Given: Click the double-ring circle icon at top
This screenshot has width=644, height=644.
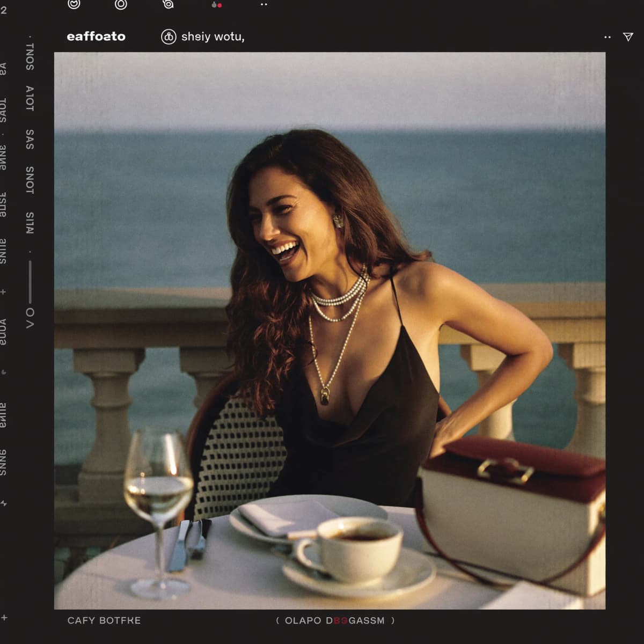Looking at the screenshot, I should tap(121, 4).
